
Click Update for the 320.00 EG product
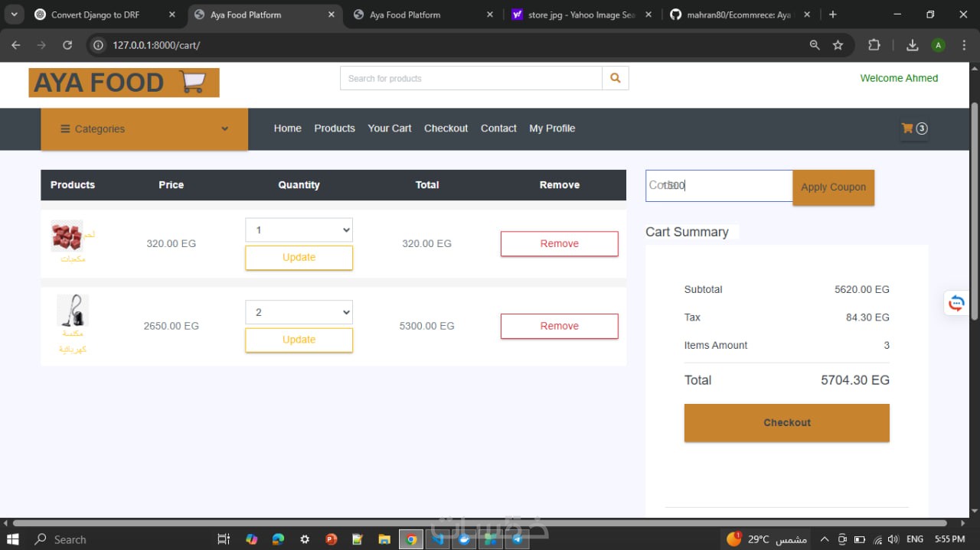tap(299, 258)
